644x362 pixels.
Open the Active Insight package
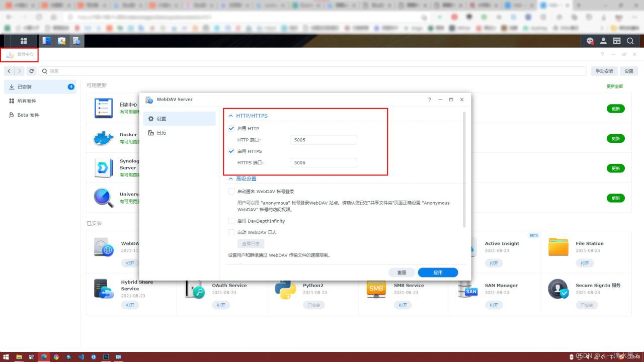[494, 263]
